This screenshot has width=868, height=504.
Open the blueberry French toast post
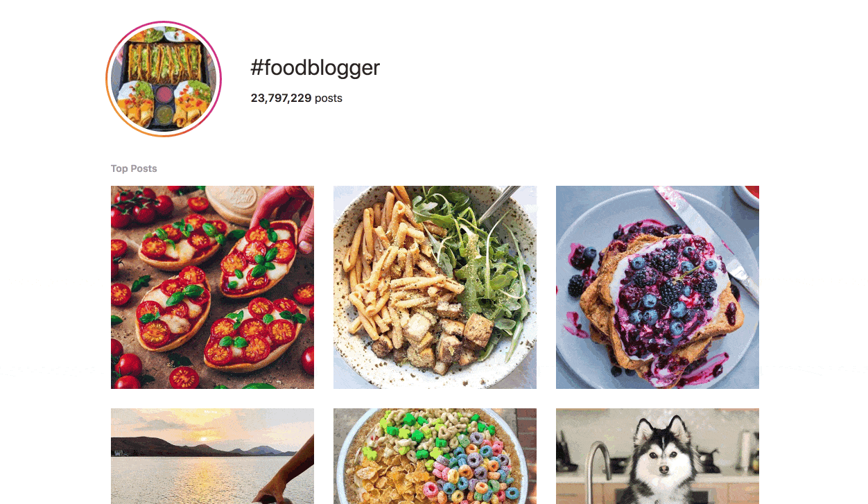click(x=657, y=287)
